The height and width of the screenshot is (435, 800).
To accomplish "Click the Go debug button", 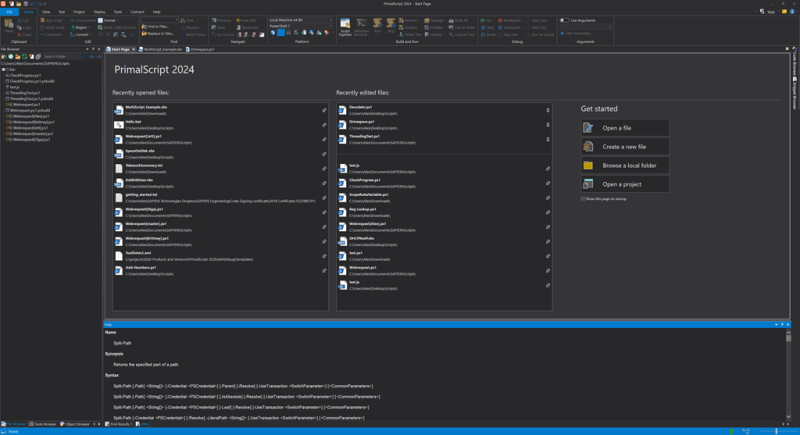I will [486, 20].
